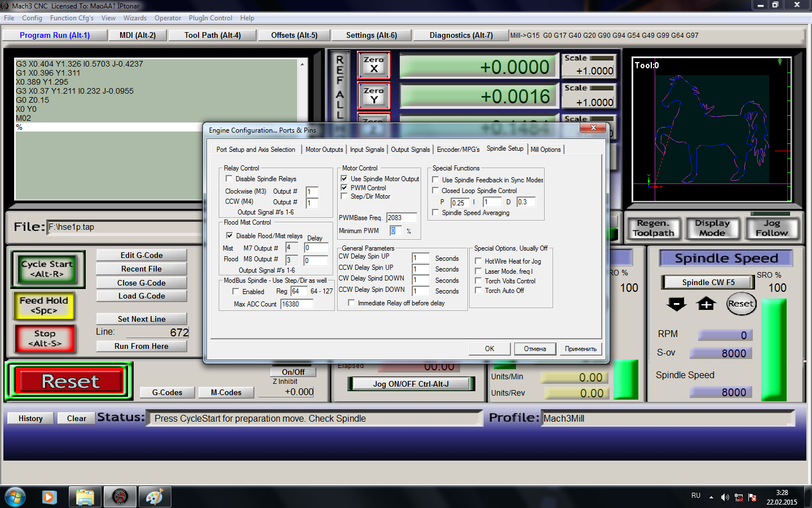The height and width of the screenshot is (508, 812).
Task: Click the SRO % green bar
Action: (x=774, y=349)
